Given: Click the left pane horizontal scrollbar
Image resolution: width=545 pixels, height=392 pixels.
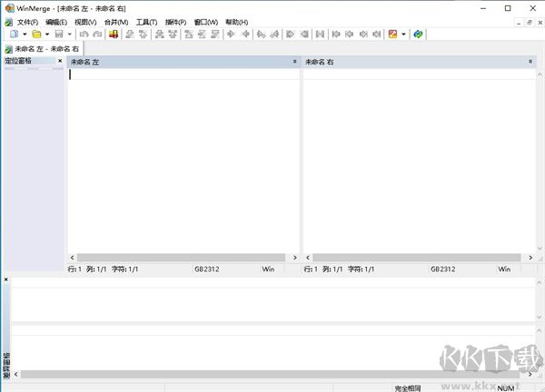Looking at the screenshot, I should click(182, 258).
